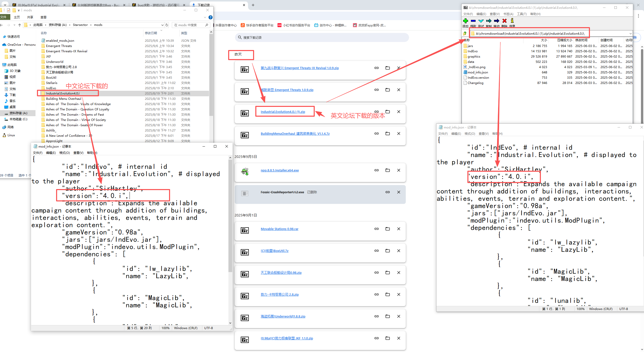Click 7-Zip Extract (提取) minus icon
This screenshot has height=352, width=644.
[473, 21]
